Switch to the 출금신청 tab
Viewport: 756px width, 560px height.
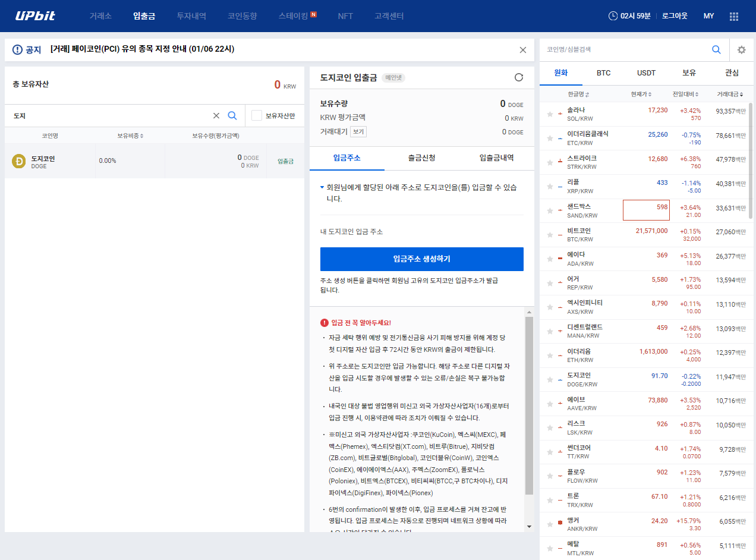pyautogui.click(x=421, y=158)
